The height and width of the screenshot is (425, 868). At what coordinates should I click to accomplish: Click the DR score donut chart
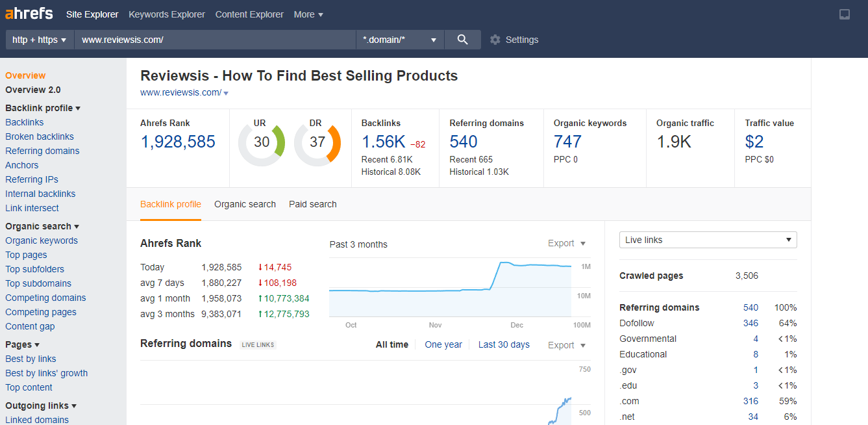point(317,142)
